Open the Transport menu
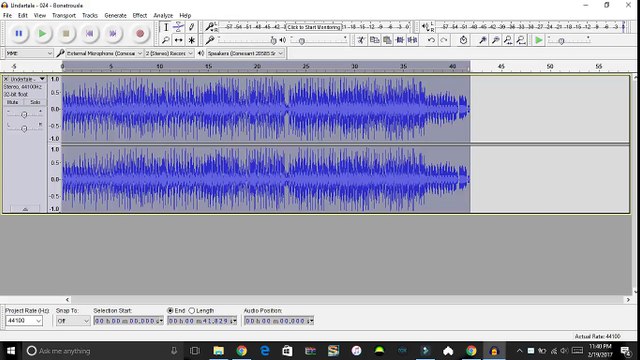This screenshot has height=360, width=640. (x=64, y=16)
